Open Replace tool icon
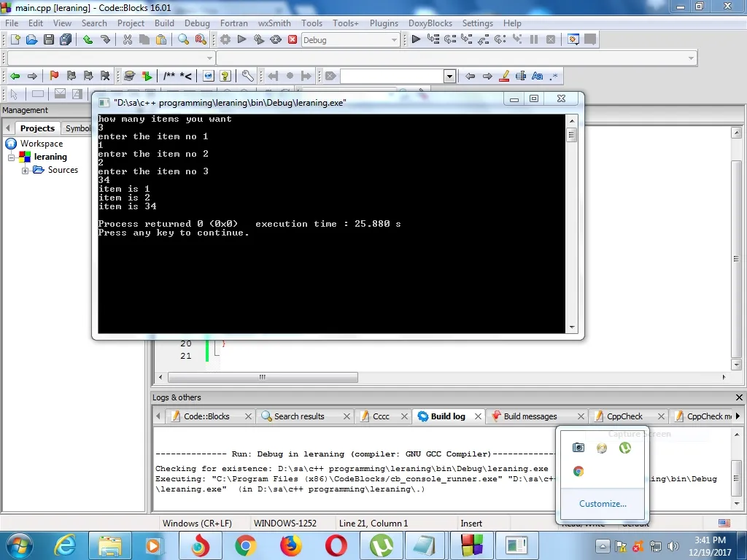747x560 pixels. pos(201,39)
